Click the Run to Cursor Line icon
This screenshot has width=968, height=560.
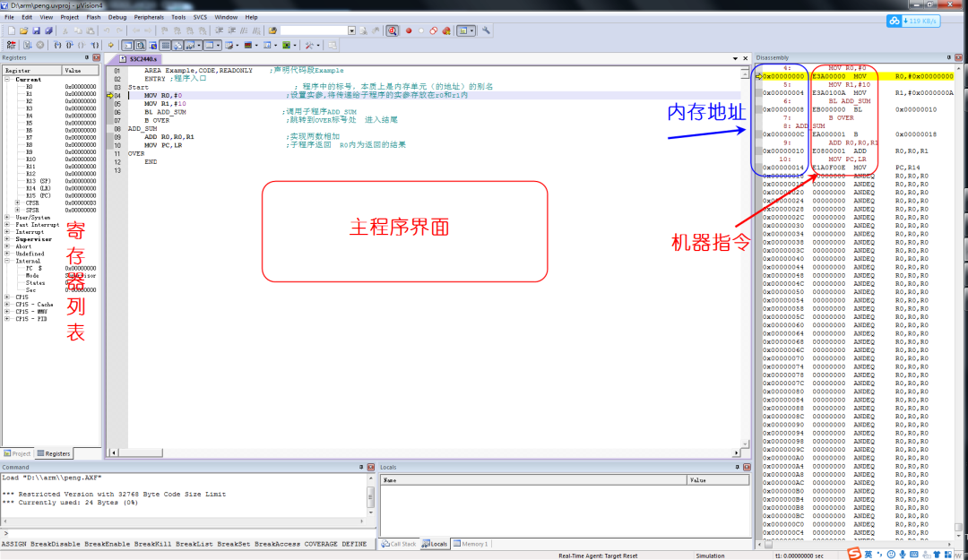(x=94, y=45)
